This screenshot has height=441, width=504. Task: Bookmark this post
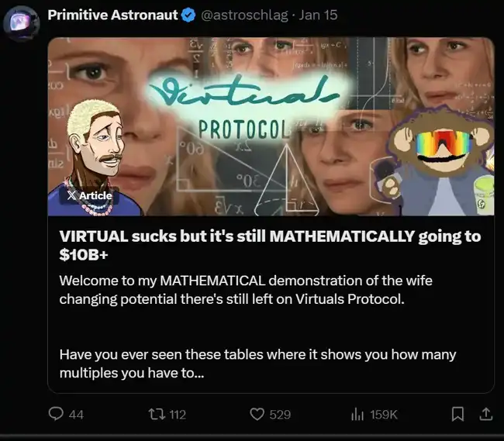tap(457, 415)
